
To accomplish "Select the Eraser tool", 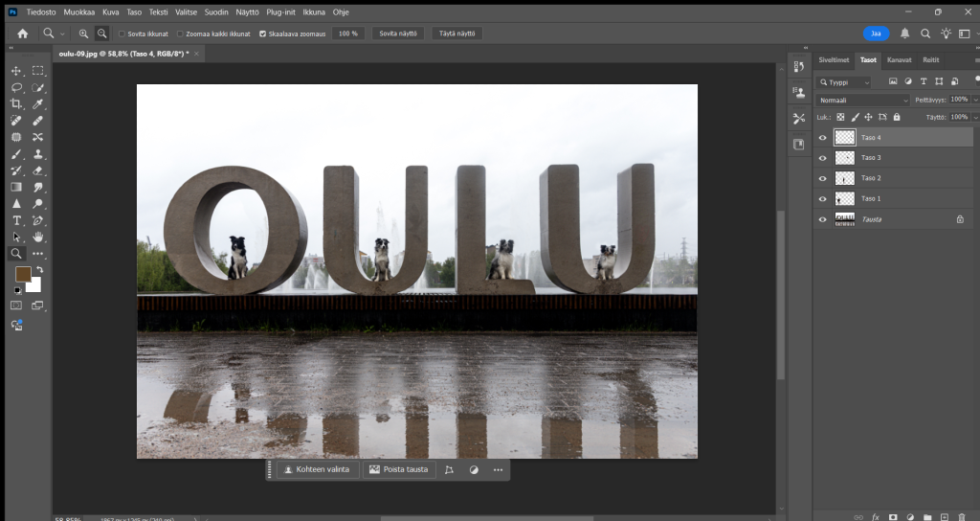I will [x=38, y=170].
